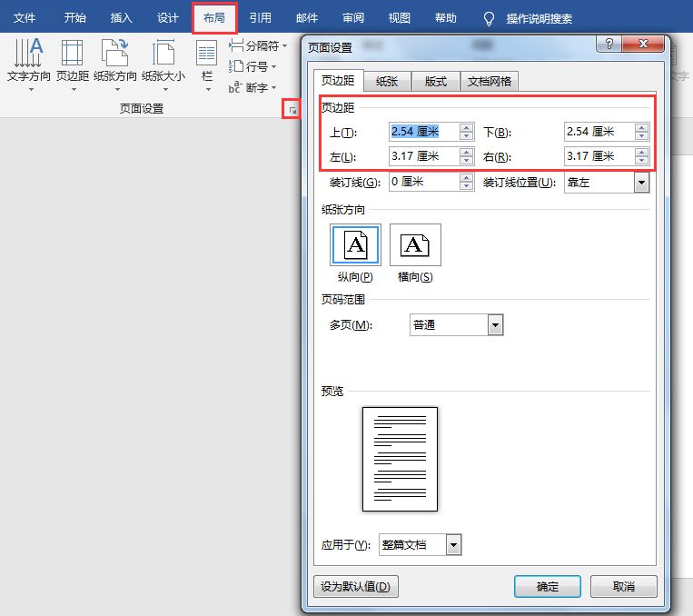Decrease the 右(R) right margin value
The height and width of the screenshot is (616, 693).
click(642, 160)
